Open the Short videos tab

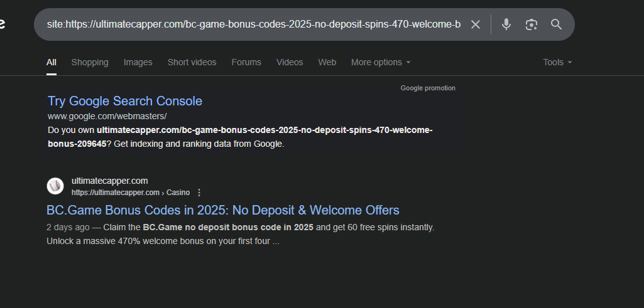click(x=192, y=62)
